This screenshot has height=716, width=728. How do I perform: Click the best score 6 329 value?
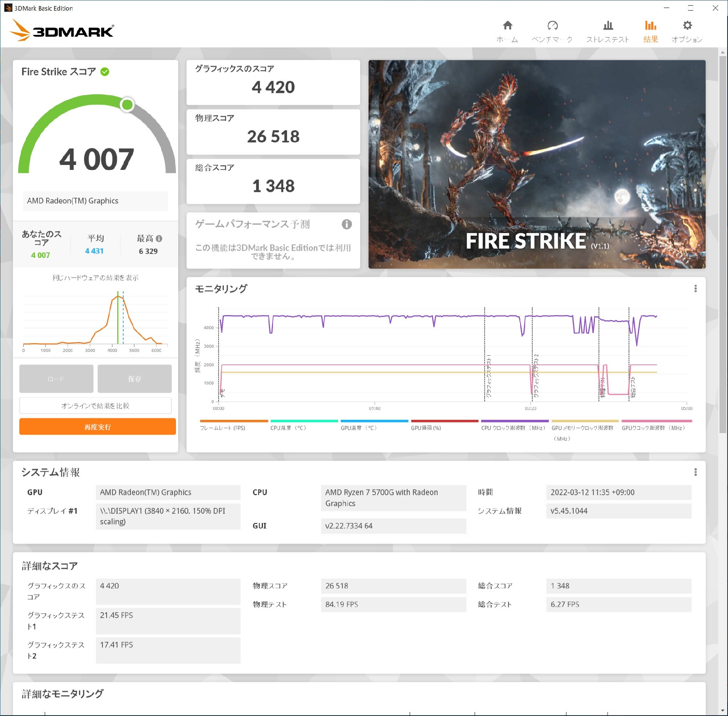[x=148, y=251]
